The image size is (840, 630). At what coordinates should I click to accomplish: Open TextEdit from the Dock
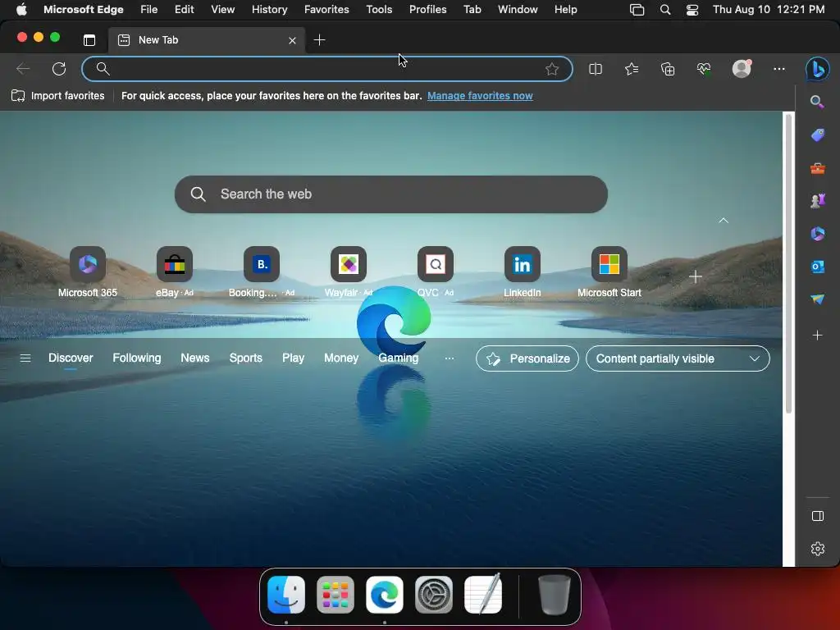[483, 595]
